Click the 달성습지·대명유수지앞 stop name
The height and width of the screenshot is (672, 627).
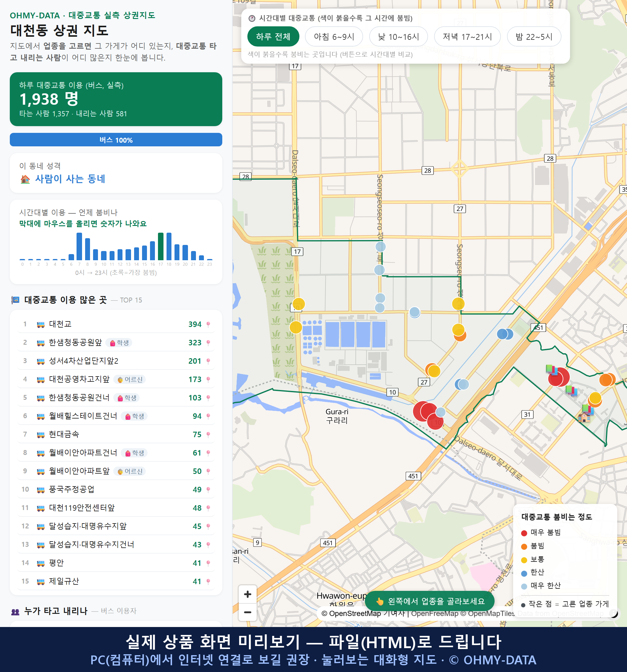click(88, 526)
